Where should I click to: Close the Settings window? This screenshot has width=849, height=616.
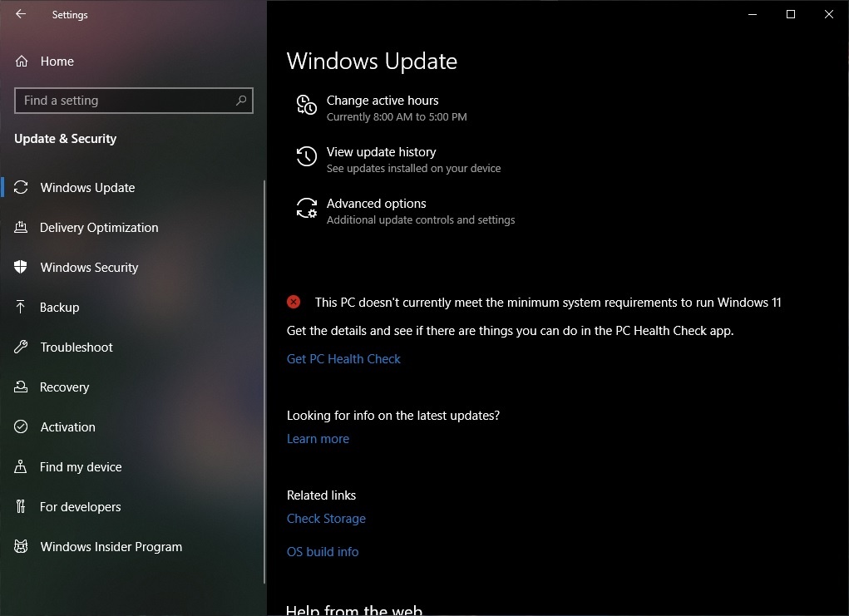(829, 14)
